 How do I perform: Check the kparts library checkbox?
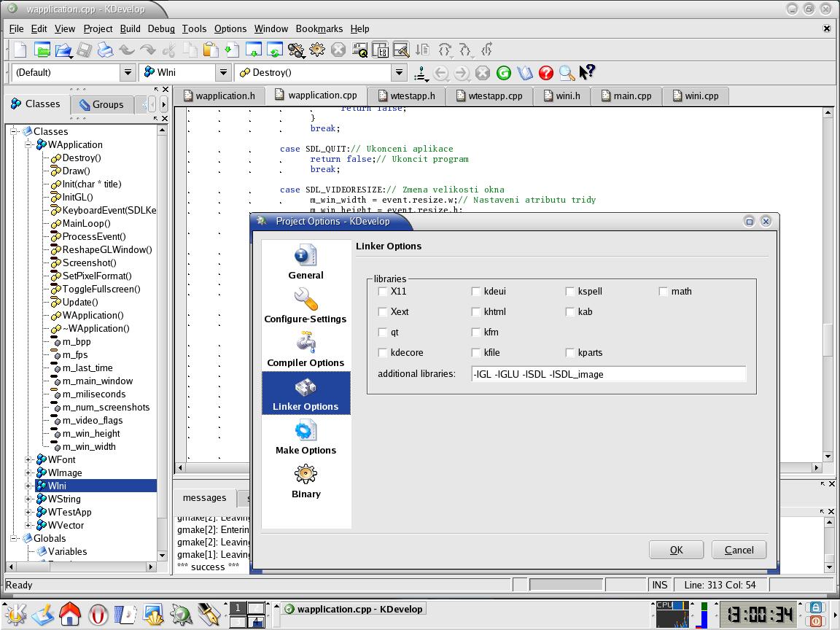point(570,352)
